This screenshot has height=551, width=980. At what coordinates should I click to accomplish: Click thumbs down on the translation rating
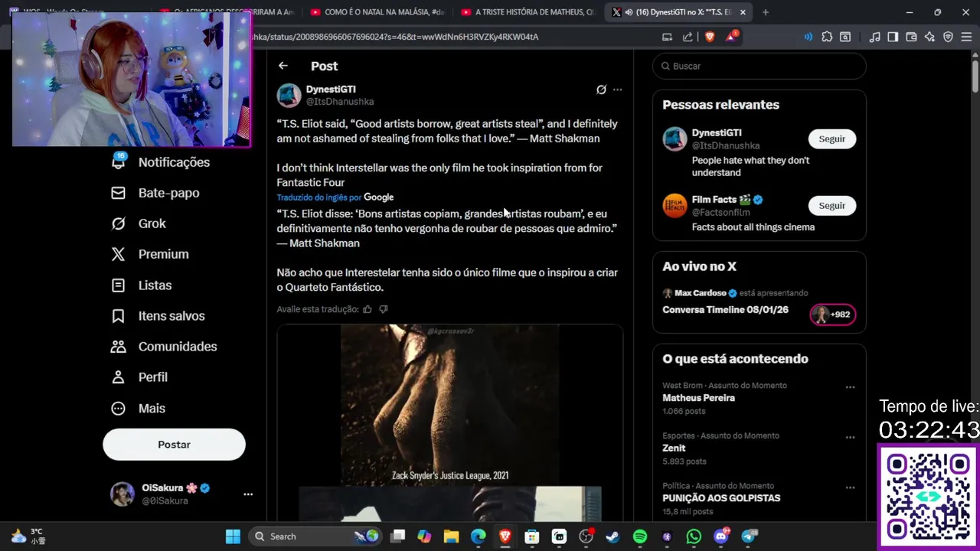tap(384, 309)
